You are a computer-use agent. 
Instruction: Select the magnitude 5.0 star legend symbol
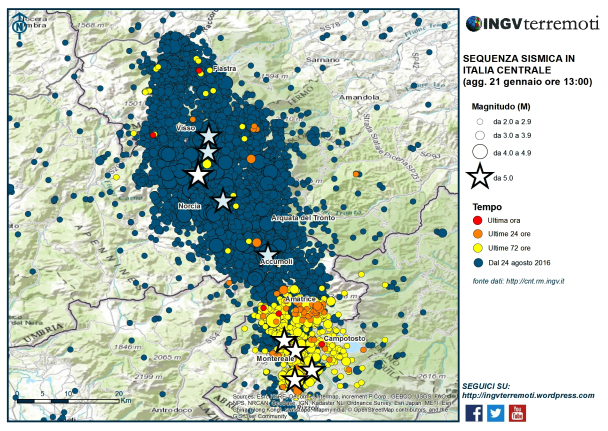tap(480, 177)
